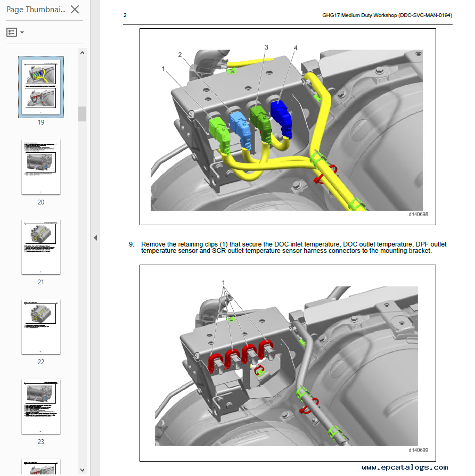The height and width of the screenshot is (476, 475).
Task: Click the GHG17 Medium Duty Workshop header text
Action: pyautogui.click(x=387, y=15)
